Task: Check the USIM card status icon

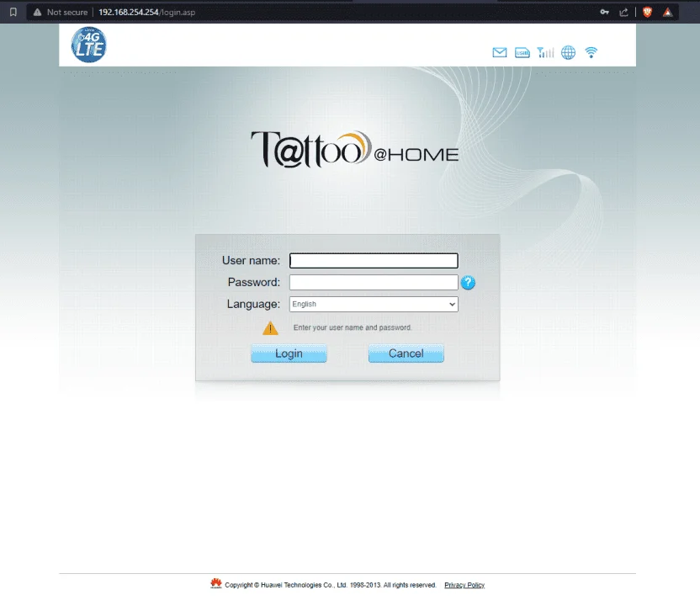Action: click(x=522, y=53)
